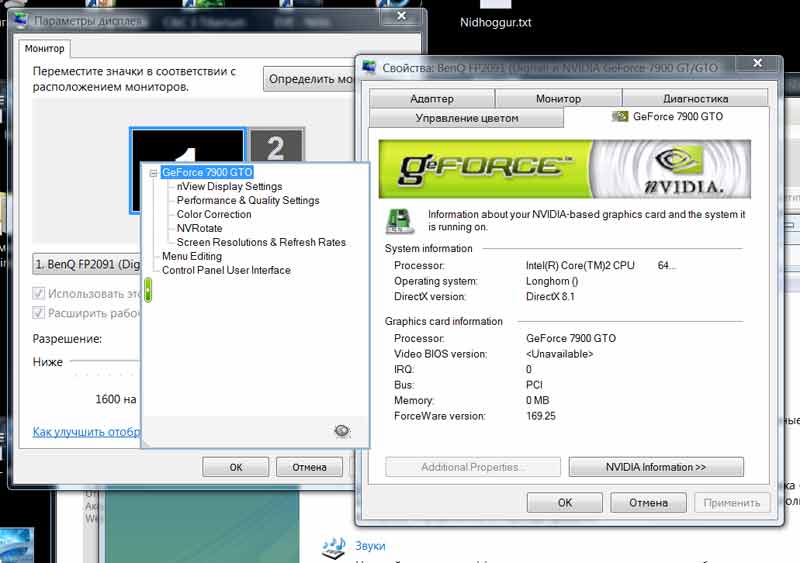Screen dimensions: 800x563
Task: Click NVIDIA Information >> button
Action: pos(656,467)
